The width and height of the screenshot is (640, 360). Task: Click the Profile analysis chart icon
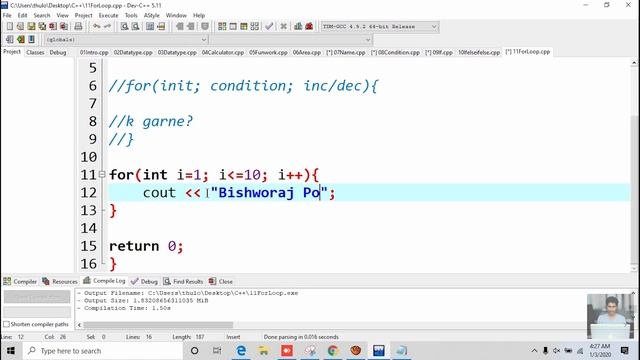pyautogui.click(x=298, y=27)
